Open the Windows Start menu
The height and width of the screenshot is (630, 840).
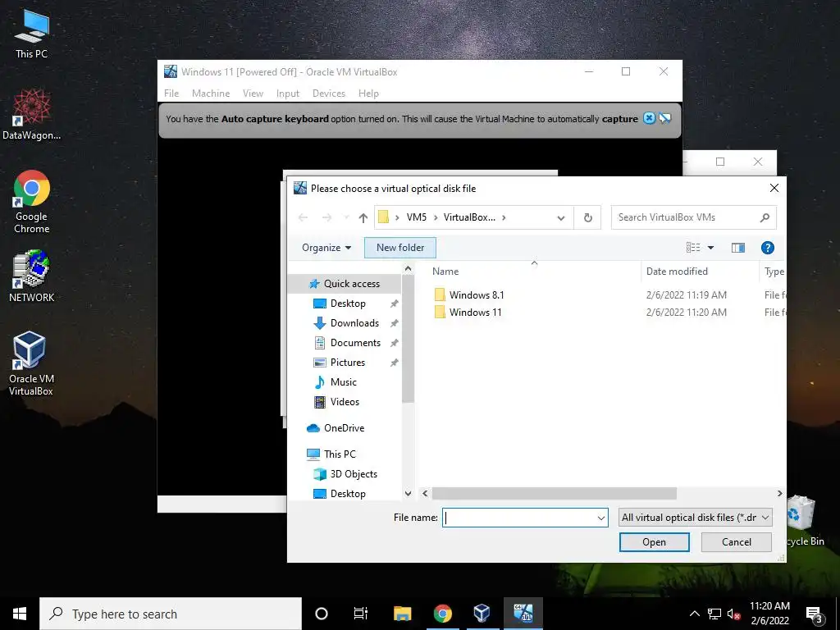(20, 614)
